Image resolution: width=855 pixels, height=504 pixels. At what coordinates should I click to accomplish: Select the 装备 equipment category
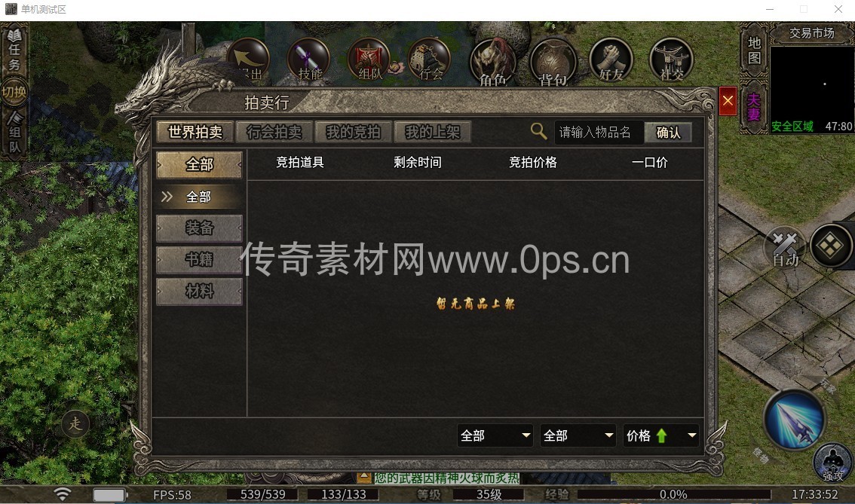coord(199,228)
